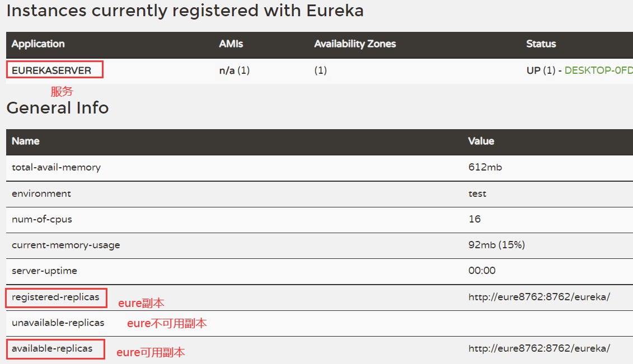Screen dimensions: 633x364
Task: Select the total-avail-memory row name
Action: pos(56,167)
